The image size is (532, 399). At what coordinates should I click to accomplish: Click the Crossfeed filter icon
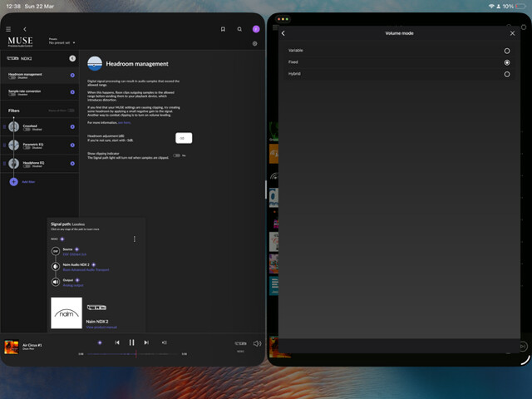click(x=13, y=126)
